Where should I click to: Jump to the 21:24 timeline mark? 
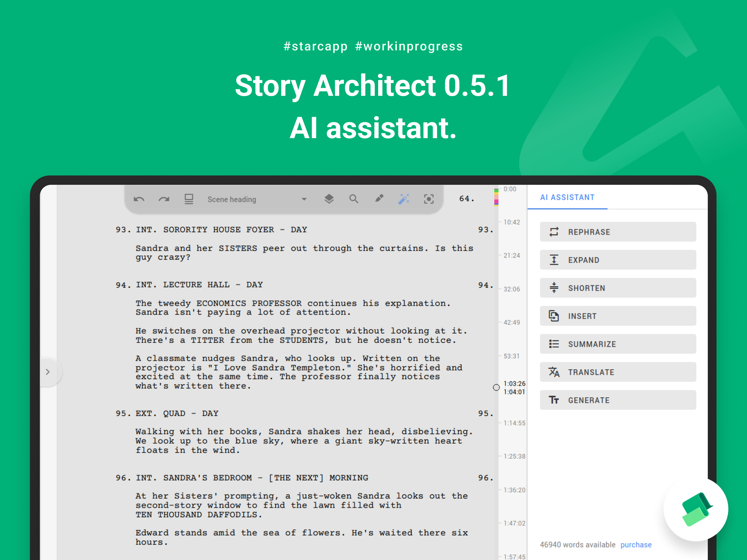[x=512, y=255]
